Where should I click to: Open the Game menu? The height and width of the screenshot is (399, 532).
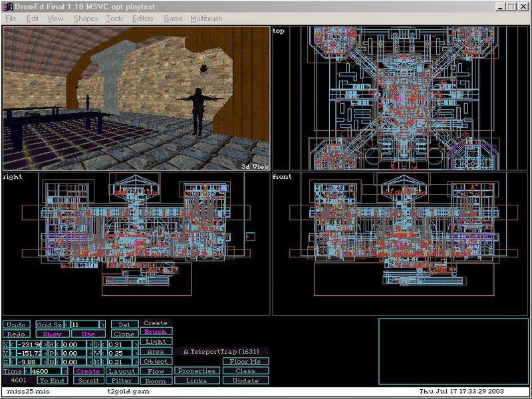[x=173, y=19]
